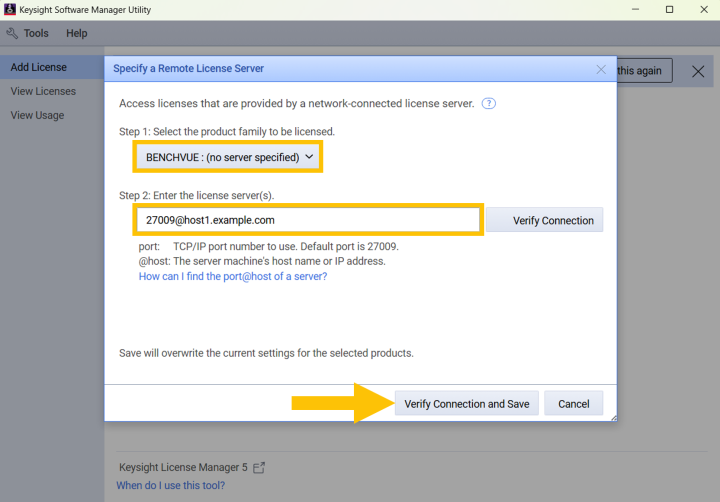Open the help question mark icon

click(489, 103)
